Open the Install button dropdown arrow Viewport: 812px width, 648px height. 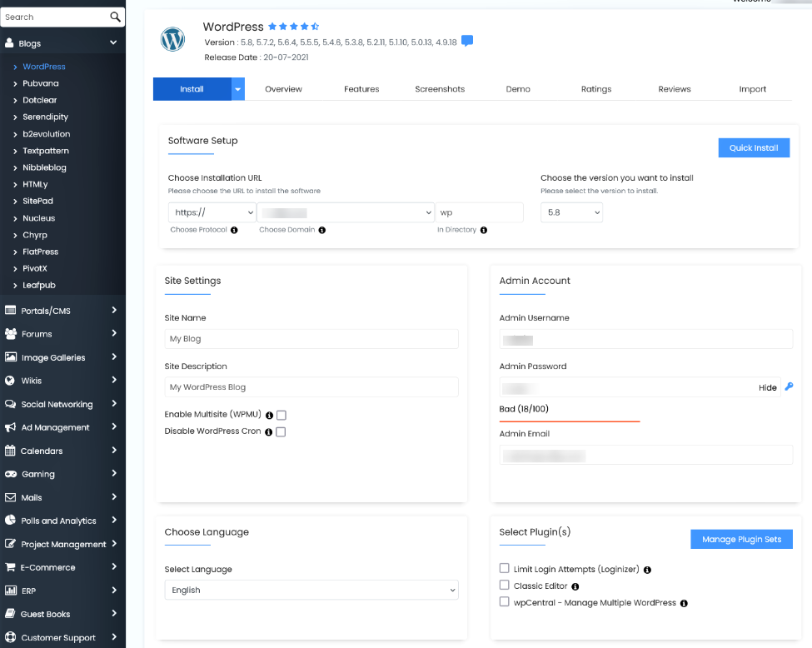pyautogui.click(x=237, y=89)
